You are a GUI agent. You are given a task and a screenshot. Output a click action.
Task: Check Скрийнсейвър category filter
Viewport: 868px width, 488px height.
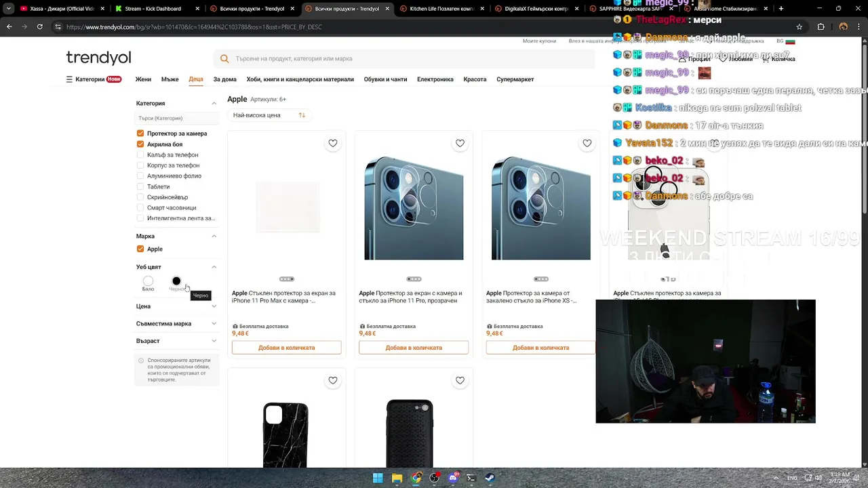click(x=140, y=197)
